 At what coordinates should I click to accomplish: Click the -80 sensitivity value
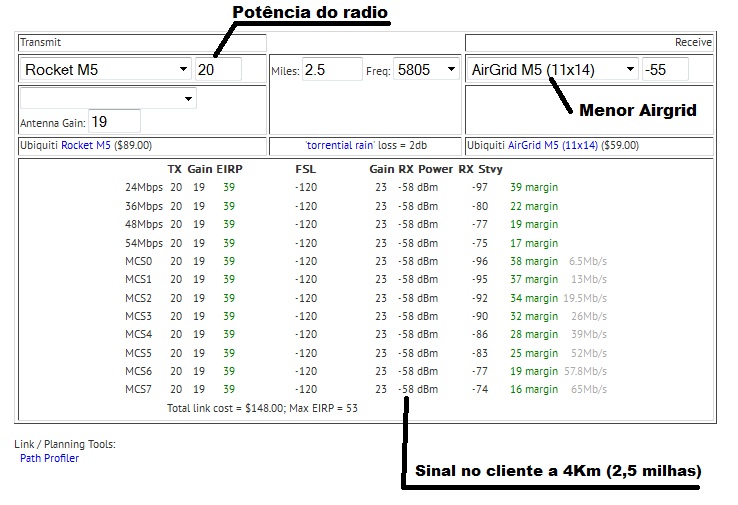point(480,206)
